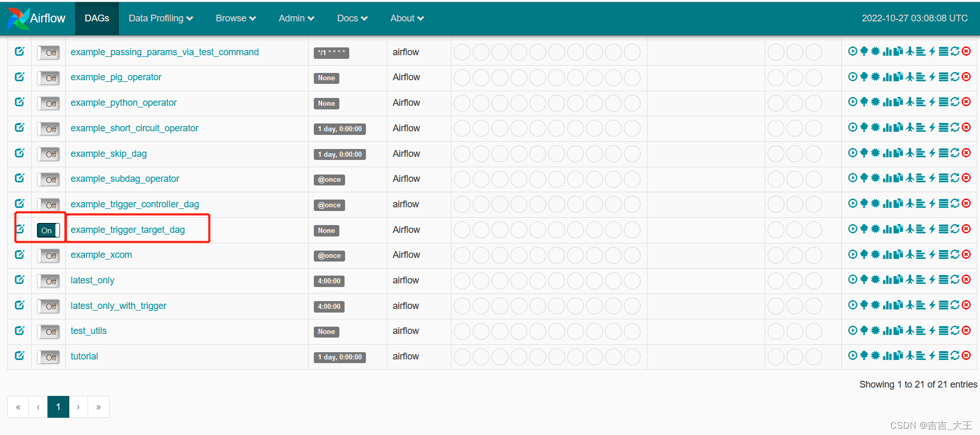Enable the example_pig_operator DAG toggle
This screenshot has height=435, width=980.
click(48, 78)
